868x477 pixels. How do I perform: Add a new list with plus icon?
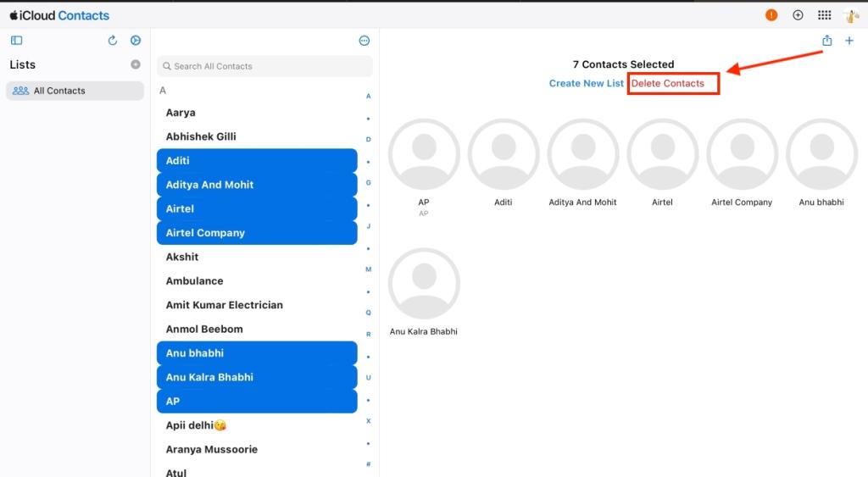click(136, 64)
